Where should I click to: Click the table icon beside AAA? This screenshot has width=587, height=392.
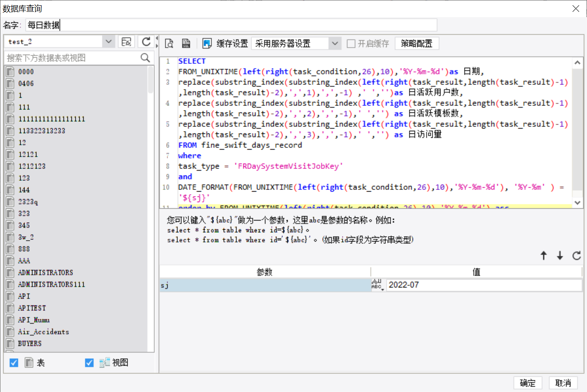click(x=10, y=261)
